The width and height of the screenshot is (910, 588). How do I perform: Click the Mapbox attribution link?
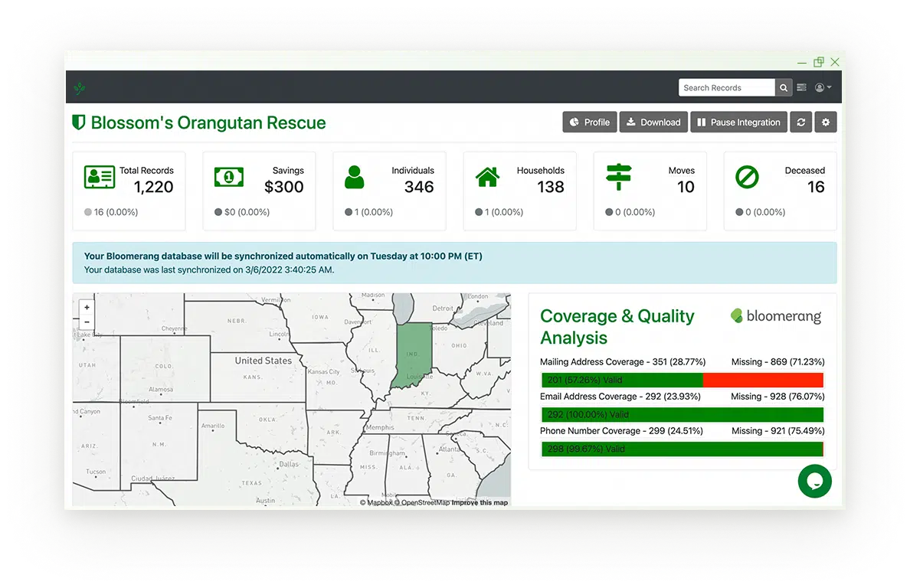[x=376, y=503]
